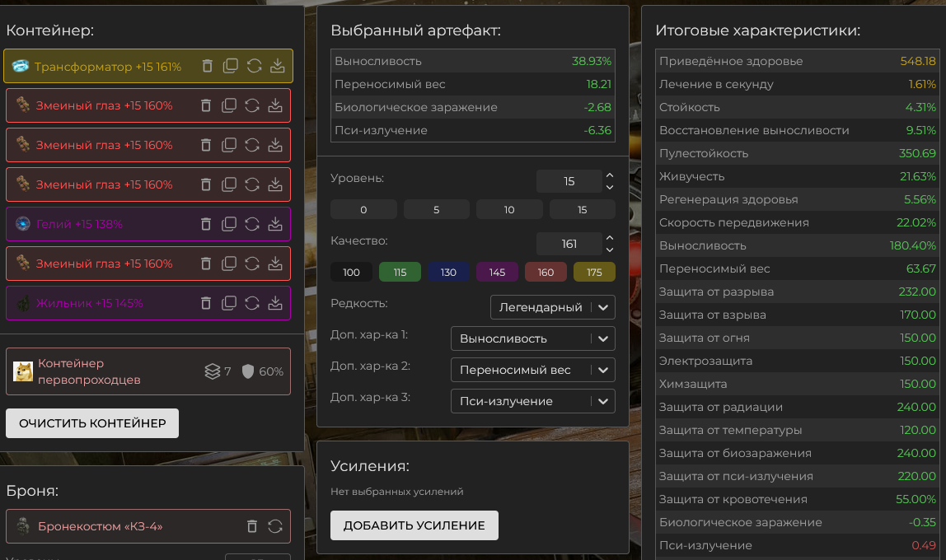Choose the red 160 quality swatch
Image resolution: width=946 pixels, height=560 pixels.
pyautogui.click(x=546, y=272)
